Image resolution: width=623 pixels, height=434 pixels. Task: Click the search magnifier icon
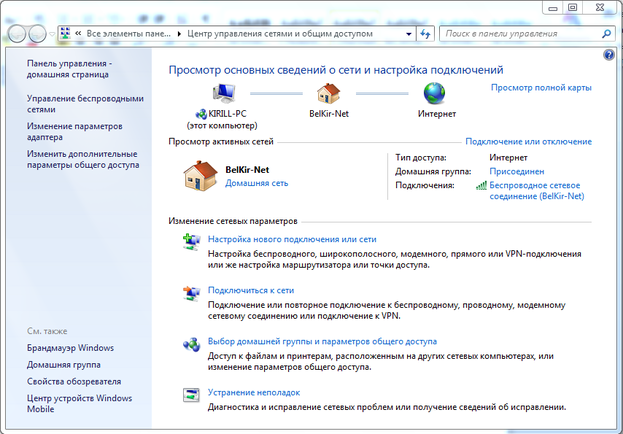[x=606, y=34]
